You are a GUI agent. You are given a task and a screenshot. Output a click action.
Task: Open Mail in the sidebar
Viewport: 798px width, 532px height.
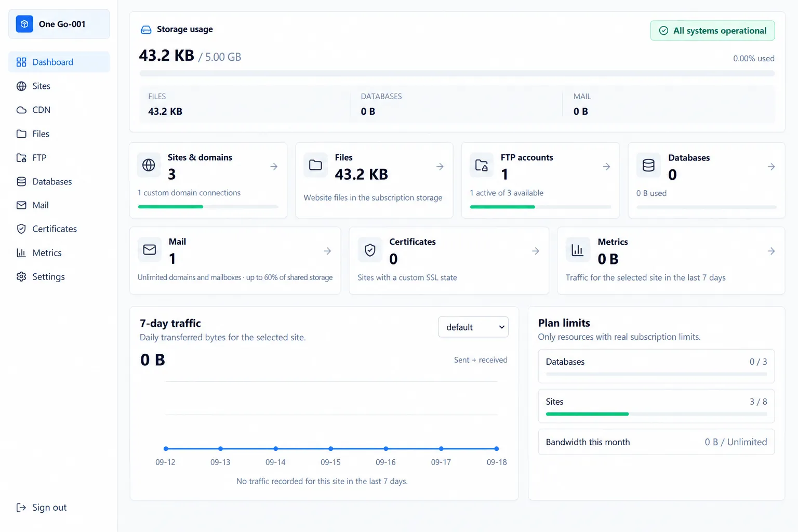coord(59,205)
